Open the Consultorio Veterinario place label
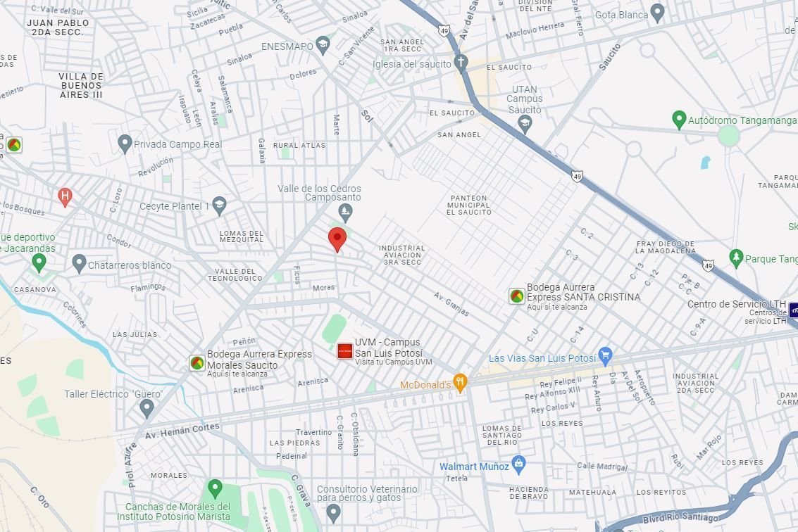Image resolution: width=798 pixels, height=532 pixels. (367, 493)
